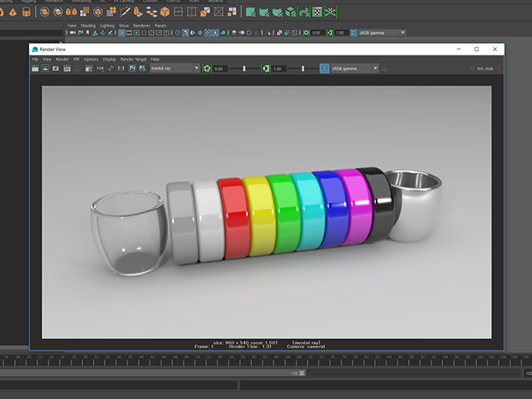Image resolution: width=532 pixels, height=399 pixels.
Task: Click the viewport Smooth Shade All icon
Action: [x=185, y=32]
